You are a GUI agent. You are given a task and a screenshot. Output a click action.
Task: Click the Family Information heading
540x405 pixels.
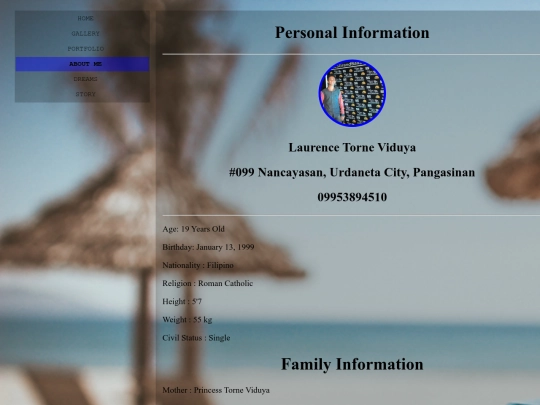352,364
